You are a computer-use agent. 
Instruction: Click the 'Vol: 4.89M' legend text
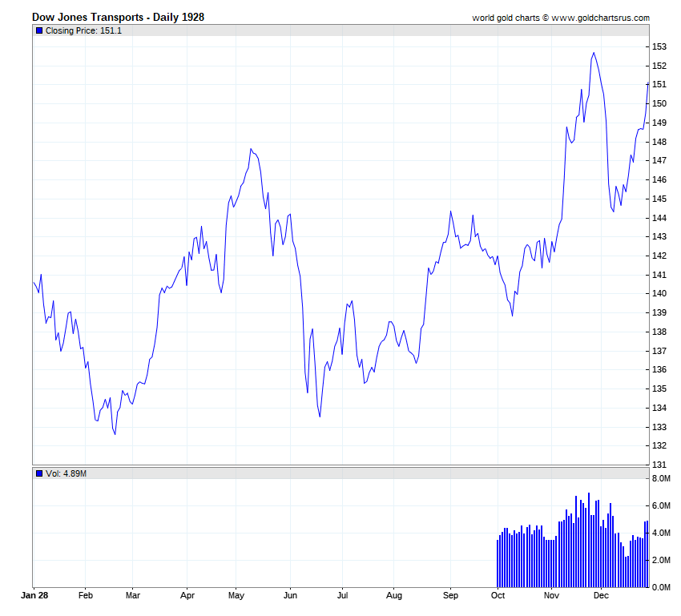pyautogui.click(x=66, y=473)
